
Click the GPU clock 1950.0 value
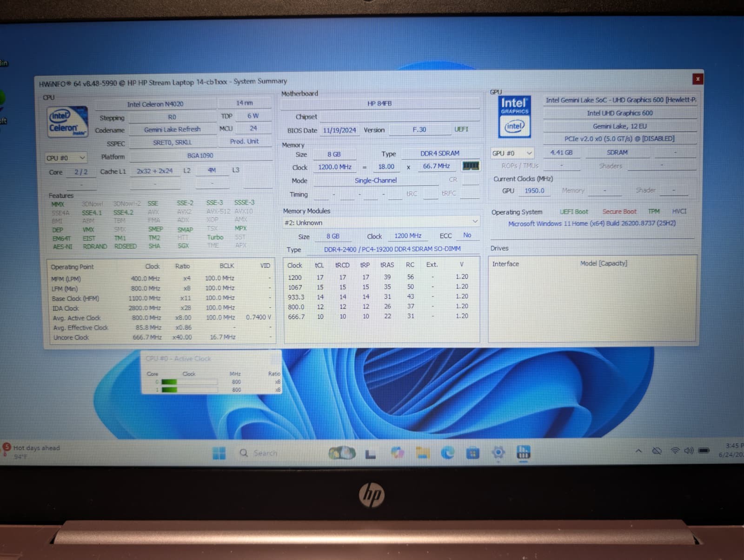pyautogui.click(x=534, y=191)
